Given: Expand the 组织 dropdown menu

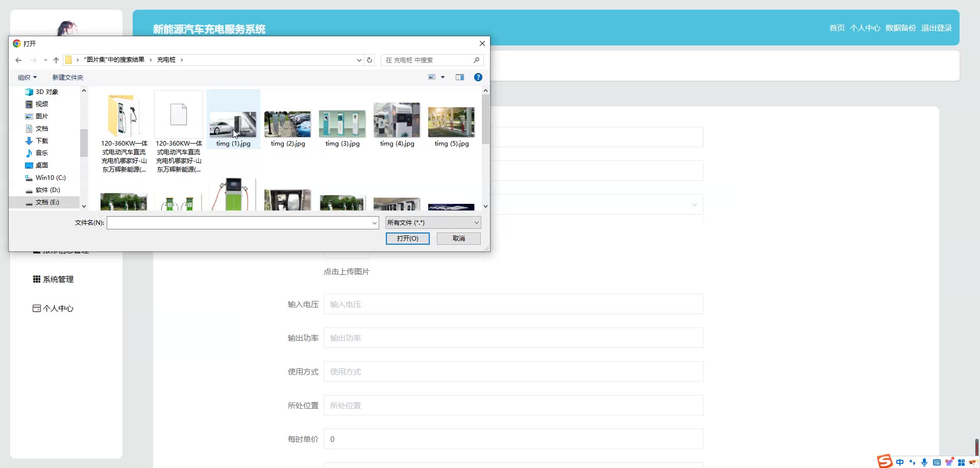Looking at the screenshot, I should [x=27, y=78].
